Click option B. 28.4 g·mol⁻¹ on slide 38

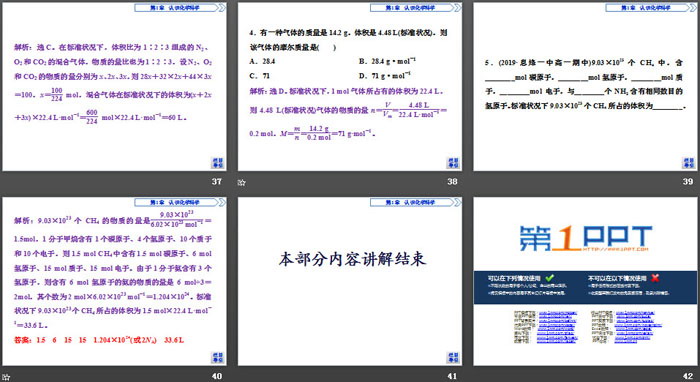click(x=387, y=61)
